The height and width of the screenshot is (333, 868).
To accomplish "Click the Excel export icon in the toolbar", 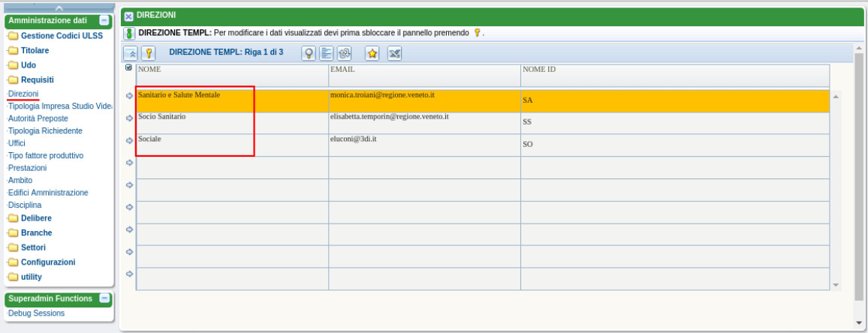I will pos(393,53).
